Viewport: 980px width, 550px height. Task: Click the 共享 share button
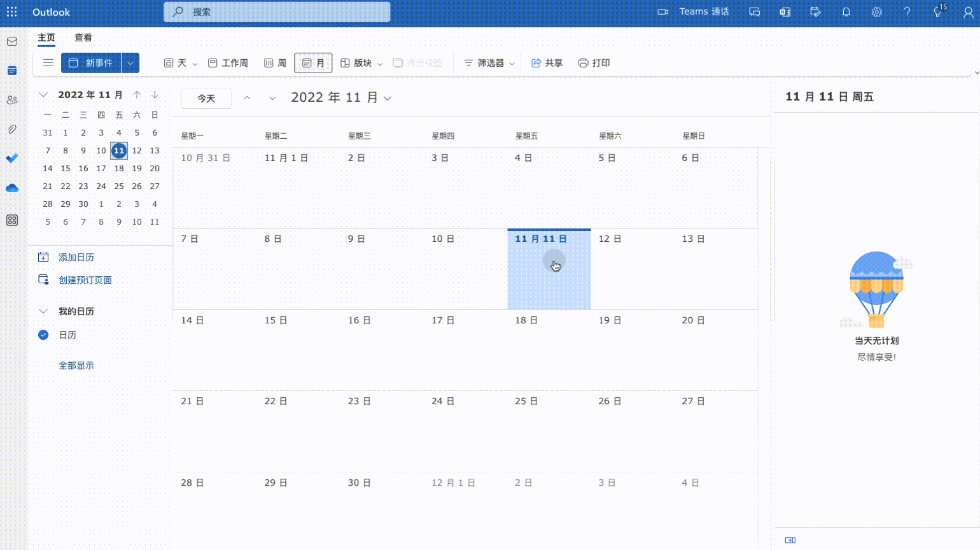547,63
